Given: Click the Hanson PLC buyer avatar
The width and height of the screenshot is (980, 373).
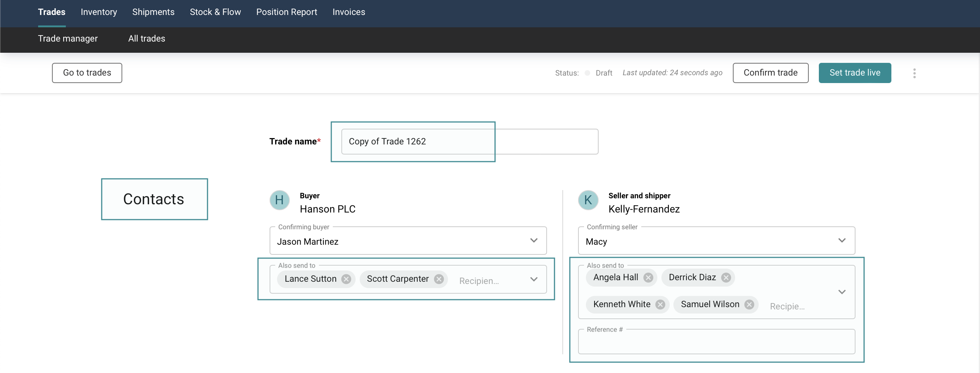Looking at the screenshot, I should coord(279,200).
